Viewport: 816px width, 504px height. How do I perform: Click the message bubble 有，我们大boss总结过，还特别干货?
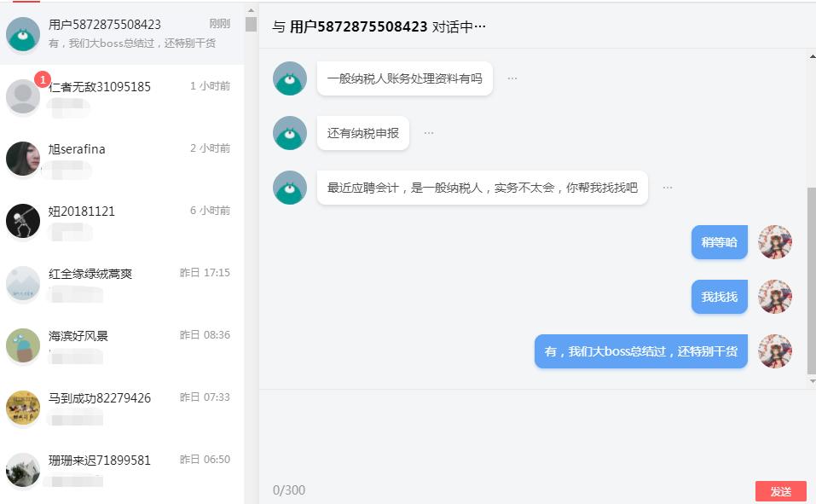[641, 350]
